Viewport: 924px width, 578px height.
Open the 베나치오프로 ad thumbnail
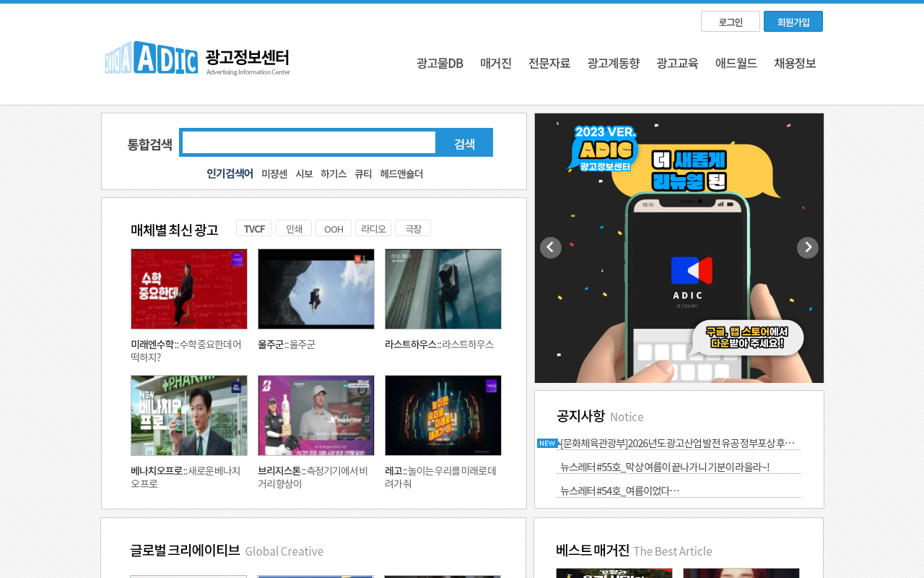point(189,415)
